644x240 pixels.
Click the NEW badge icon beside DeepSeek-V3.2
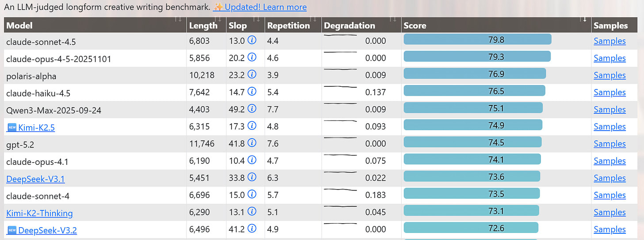[x=11, y=230]
